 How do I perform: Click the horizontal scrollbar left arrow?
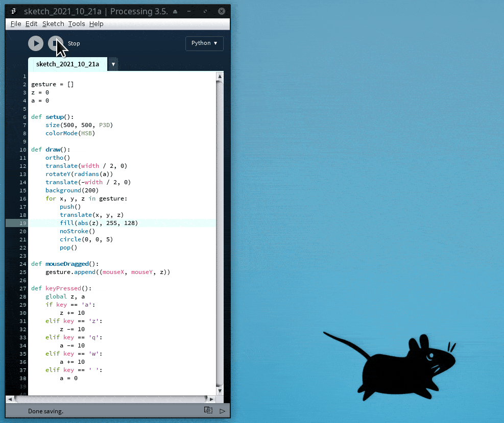(x=9, y=399)
